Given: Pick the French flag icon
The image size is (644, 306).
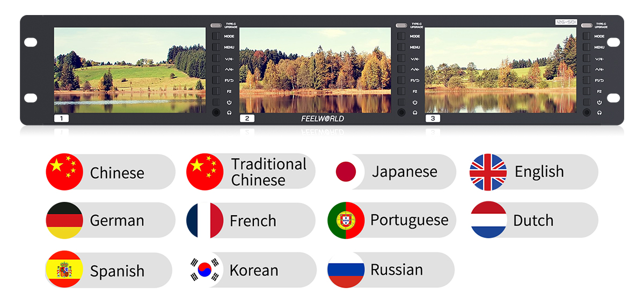Looking at the screenshot, I should [x=204, y=220].
